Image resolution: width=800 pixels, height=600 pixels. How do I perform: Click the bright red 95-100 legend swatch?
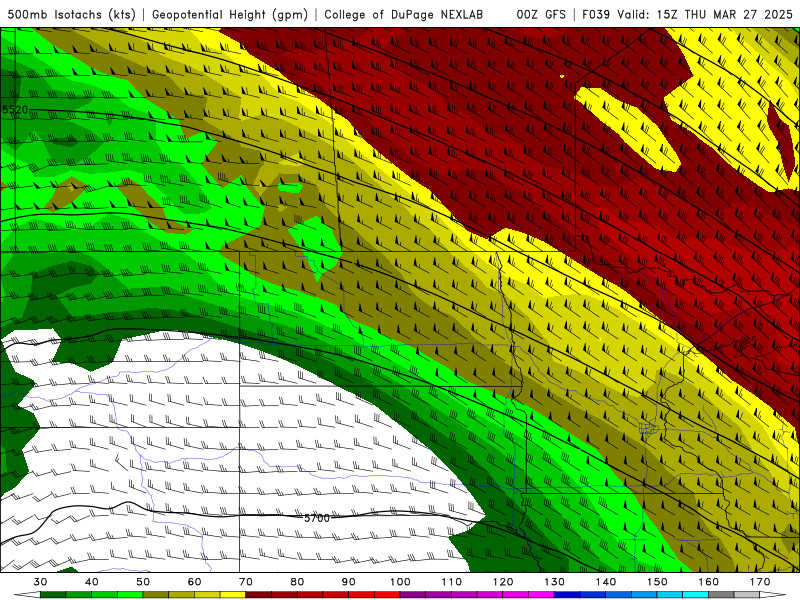[x=387, y=595]
